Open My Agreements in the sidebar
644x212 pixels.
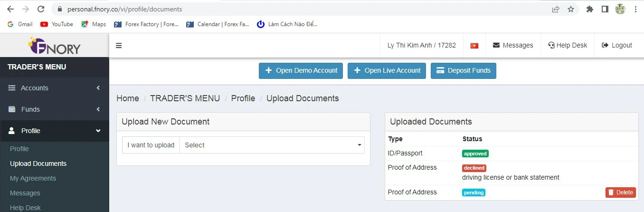(33, 178)
